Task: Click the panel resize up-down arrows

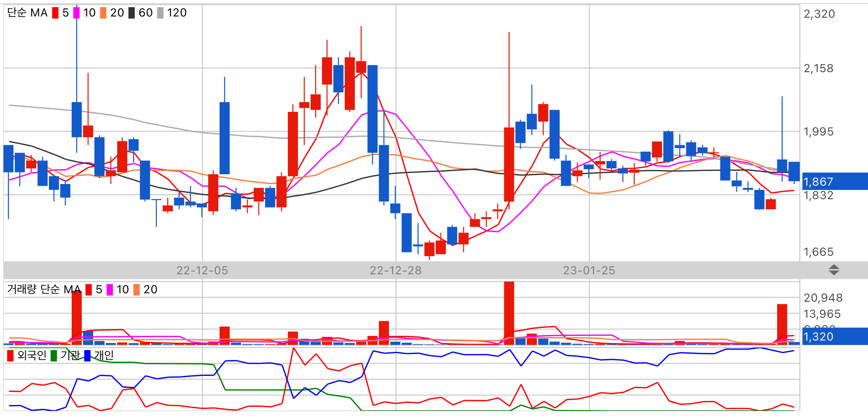Action: click(834, 270)
